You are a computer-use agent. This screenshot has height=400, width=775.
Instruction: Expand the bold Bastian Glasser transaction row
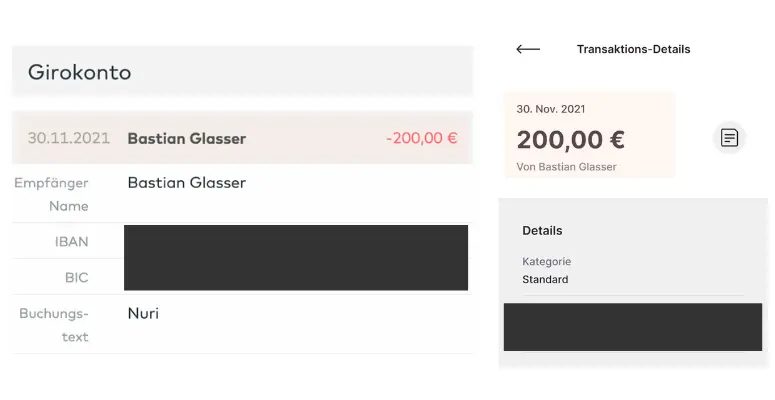click(x=186, y=138)
